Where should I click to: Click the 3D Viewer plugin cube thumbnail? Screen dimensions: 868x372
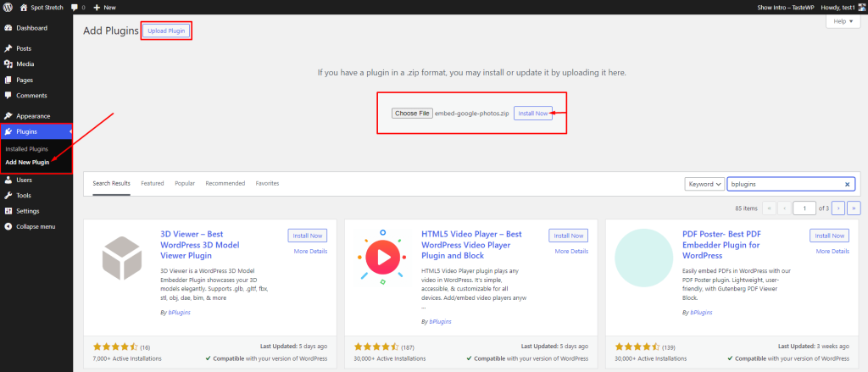(x=123, y=258)
